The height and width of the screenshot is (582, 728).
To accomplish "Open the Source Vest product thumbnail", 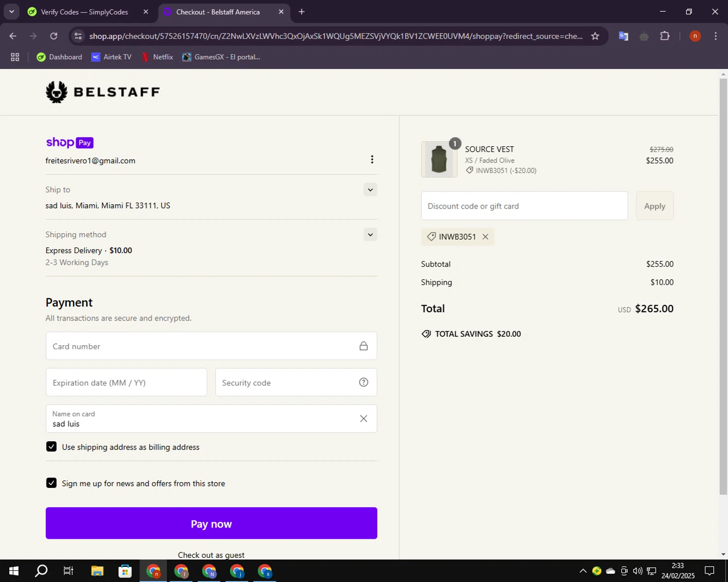I will click(439, 160).
